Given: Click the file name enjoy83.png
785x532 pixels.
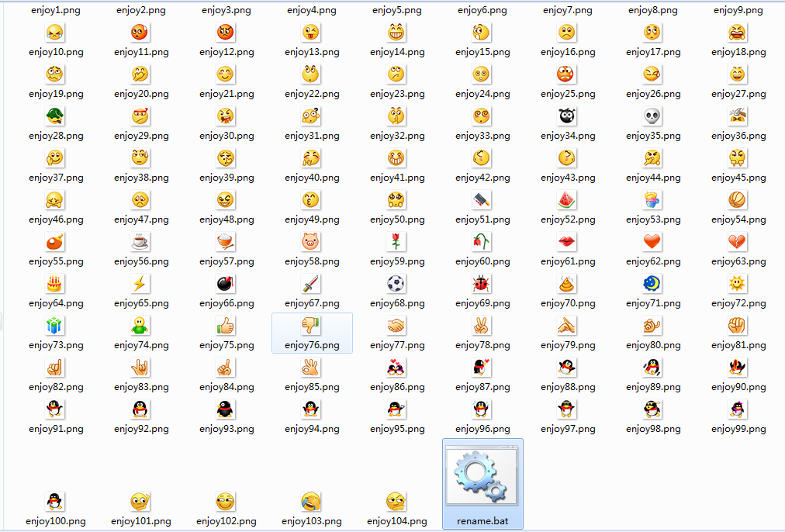Looking at the screenshot, I should (x=141, y=387).
